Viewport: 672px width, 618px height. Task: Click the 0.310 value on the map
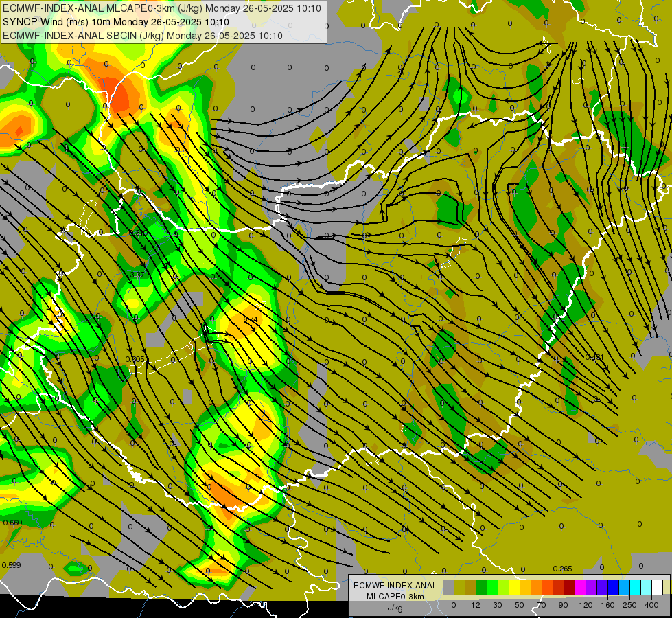coord(139,233)
